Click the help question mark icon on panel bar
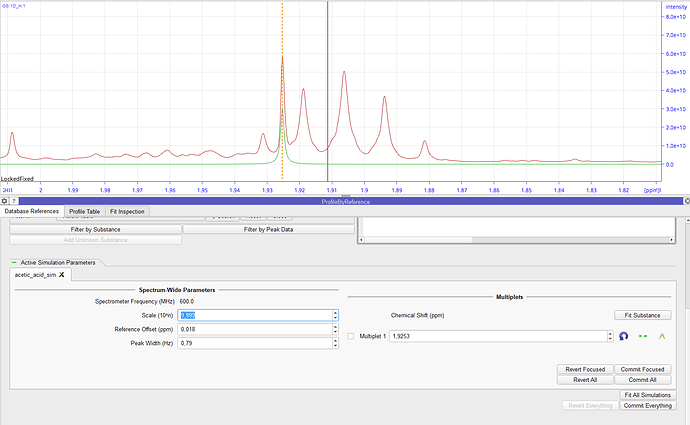Screen dimensions: 690x425 (x=15, y=201)
